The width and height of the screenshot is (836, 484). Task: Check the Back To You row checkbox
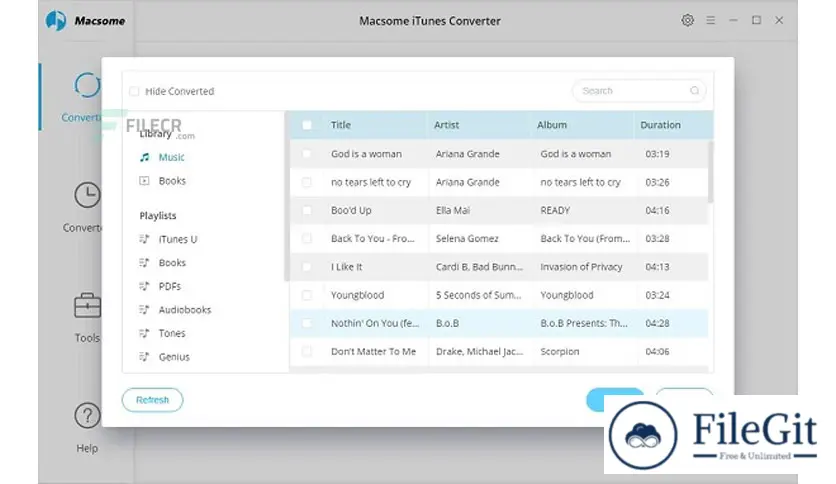[x=307, y=238]
